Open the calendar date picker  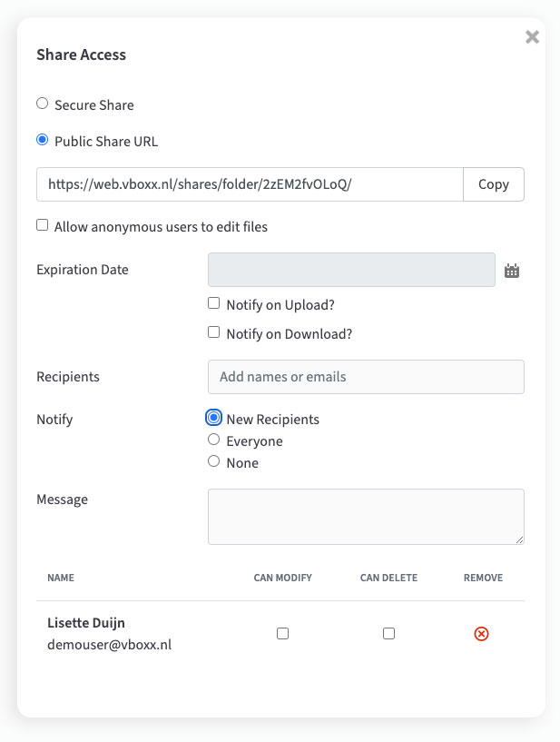tap(511, 269)
